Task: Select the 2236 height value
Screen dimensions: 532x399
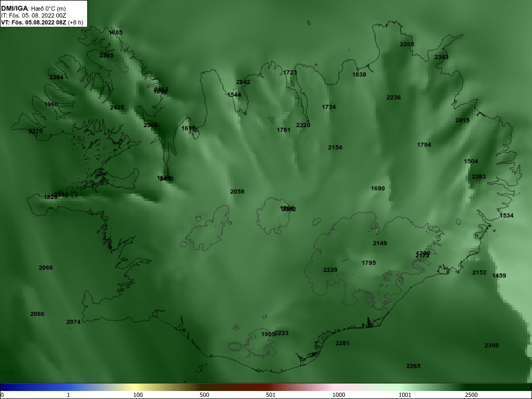Action: (x=394, y=98)
